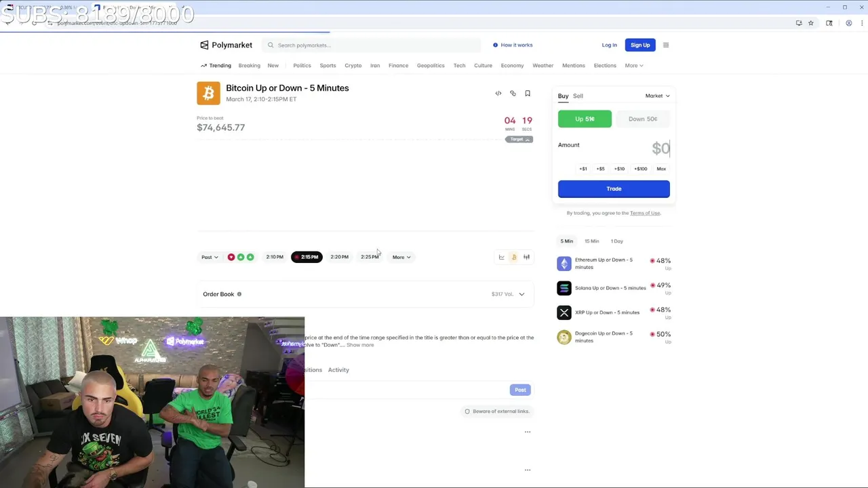868x488 pixels.
Task: Click the $0 amount input
Action: pos(660,148)
